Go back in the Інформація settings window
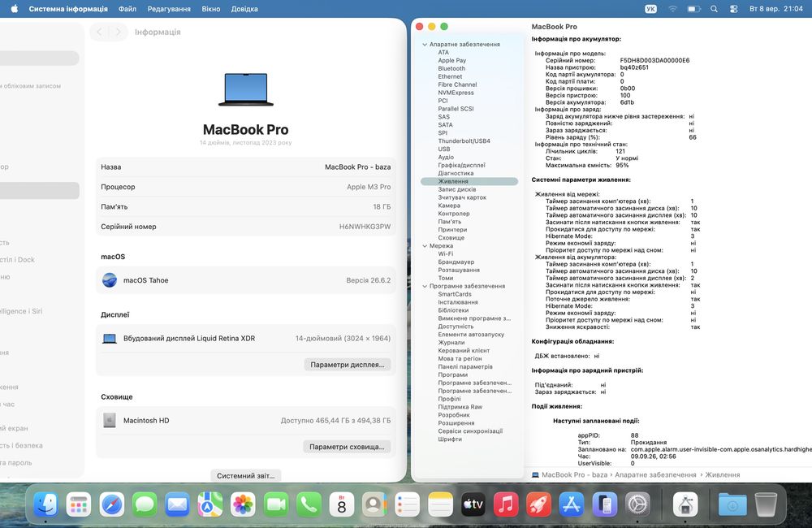 coord(99,32)
